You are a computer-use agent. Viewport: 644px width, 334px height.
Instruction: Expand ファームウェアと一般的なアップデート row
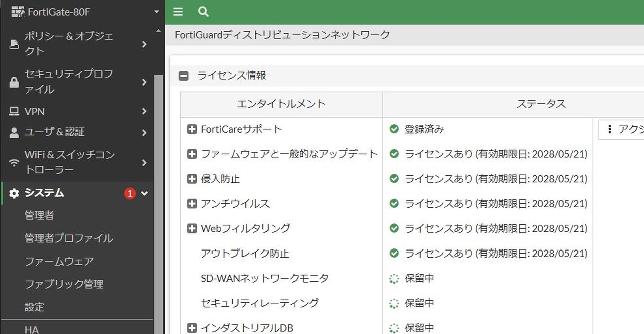point(192,154)
